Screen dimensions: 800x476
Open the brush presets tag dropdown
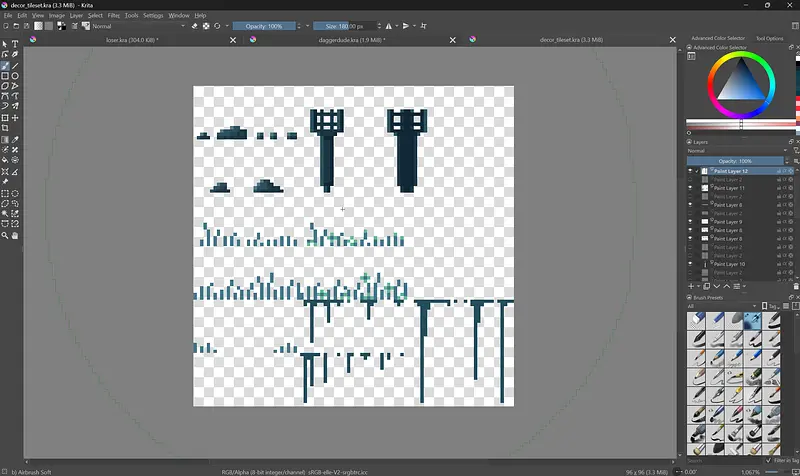722,306
